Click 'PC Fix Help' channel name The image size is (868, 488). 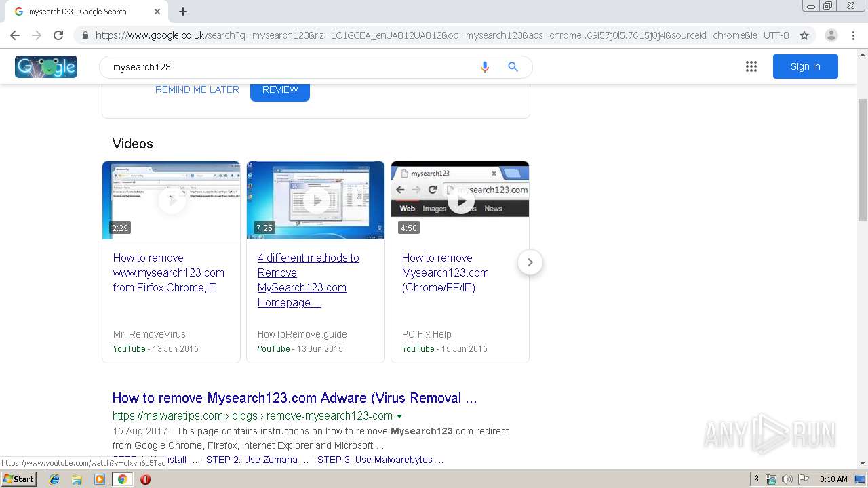tap(427, 334)
